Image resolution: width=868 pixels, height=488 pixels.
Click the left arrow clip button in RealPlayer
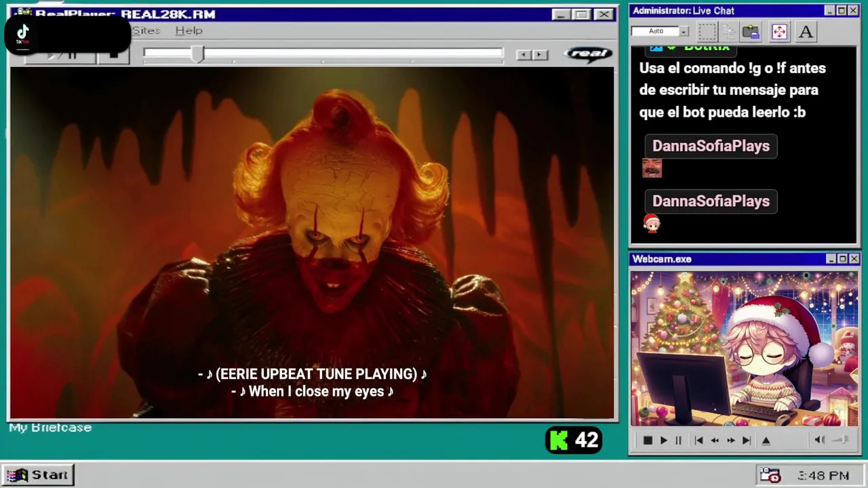pyautogui.click(x=524, y=54)
